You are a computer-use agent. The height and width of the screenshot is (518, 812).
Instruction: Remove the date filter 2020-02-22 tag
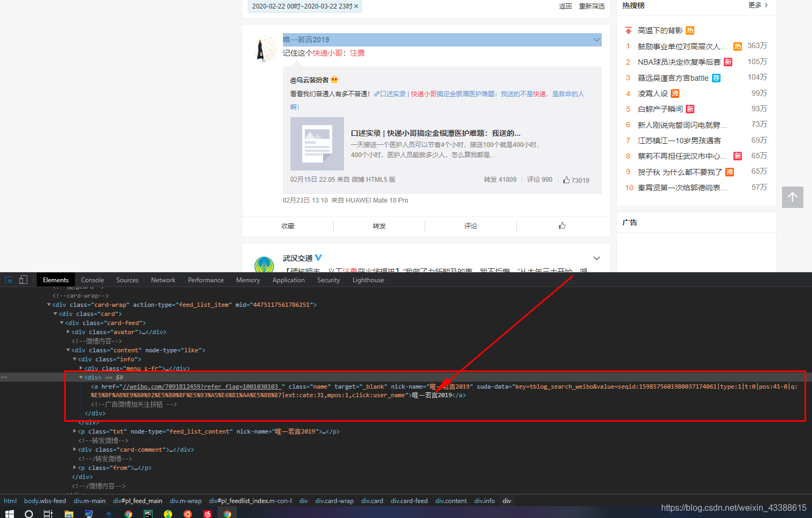356,6
